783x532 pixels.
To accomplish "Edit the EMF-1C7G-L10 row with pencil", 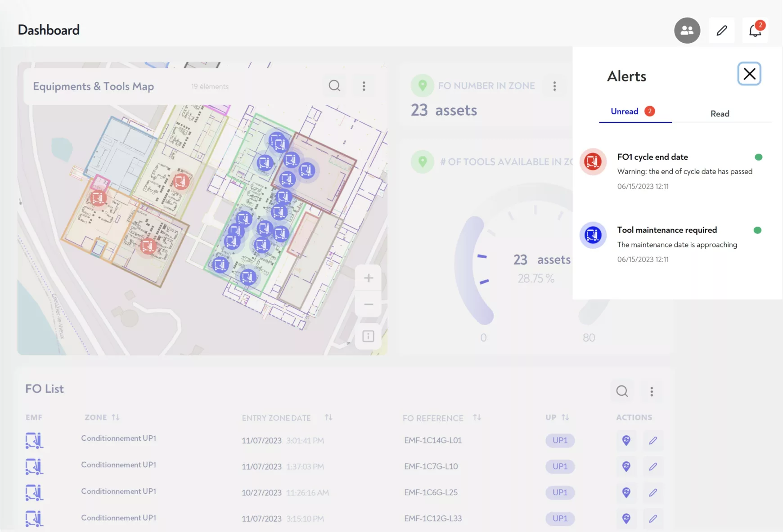I will point(653,466).
